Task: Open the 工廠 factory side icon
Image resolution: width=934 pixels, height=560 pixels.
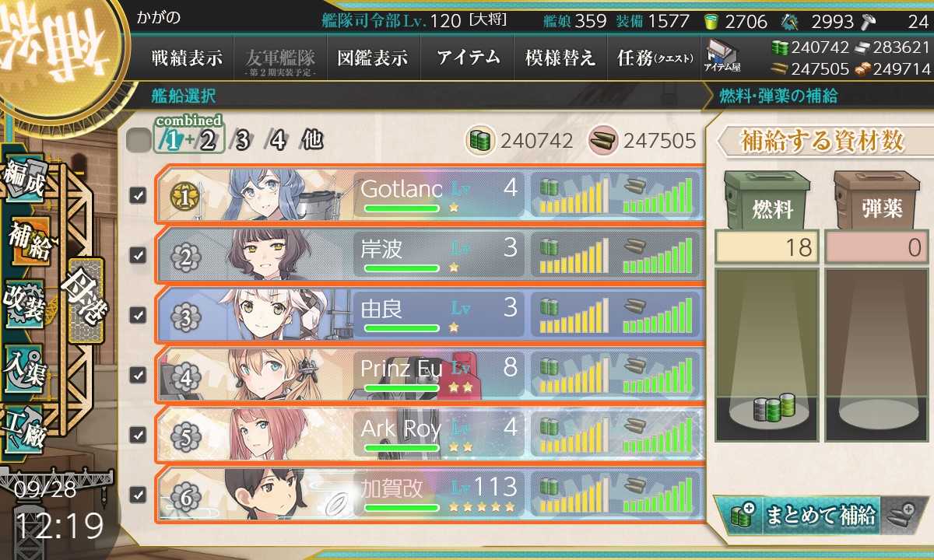Action: (x=25, y=428)
